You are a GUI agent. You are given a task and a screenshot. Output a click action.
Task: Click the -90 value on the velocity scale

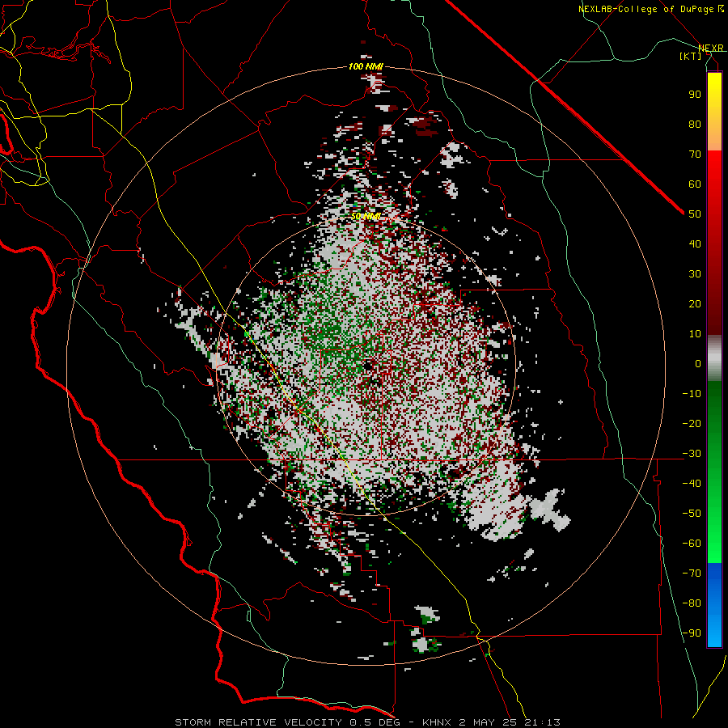coord(692,633)
